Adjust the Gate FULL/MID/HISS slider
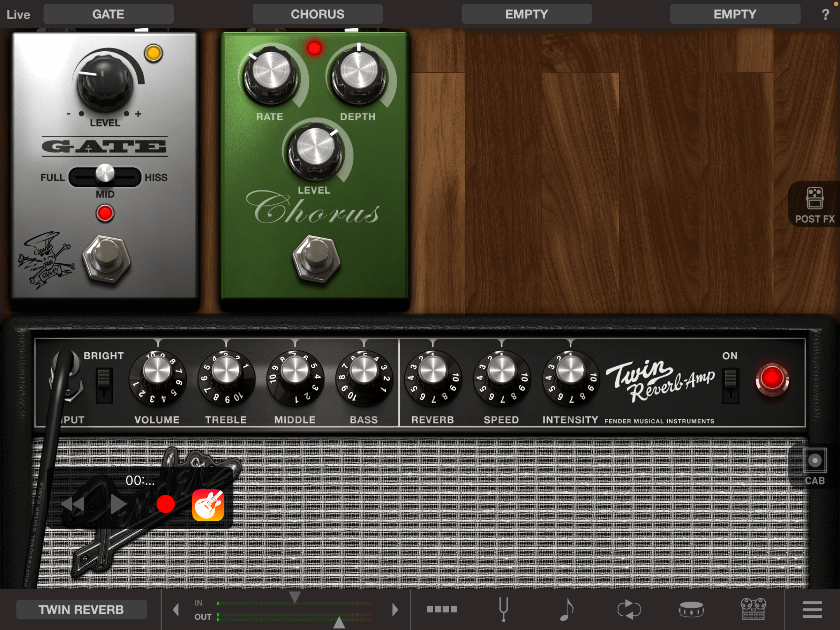 pyautogui.click(x=105, y=177)
